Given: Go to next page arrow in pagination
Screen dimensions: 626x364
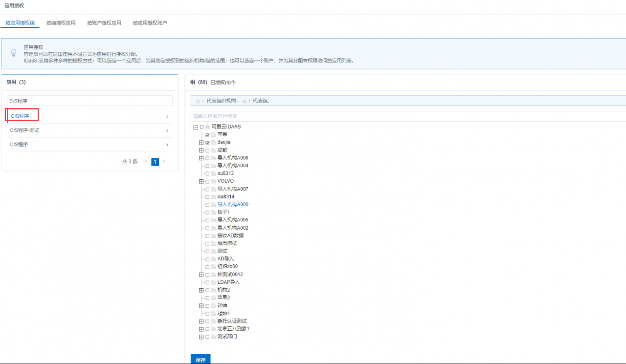Looking at the screenshot, I should pyautogui.click(x=164, y=162).
